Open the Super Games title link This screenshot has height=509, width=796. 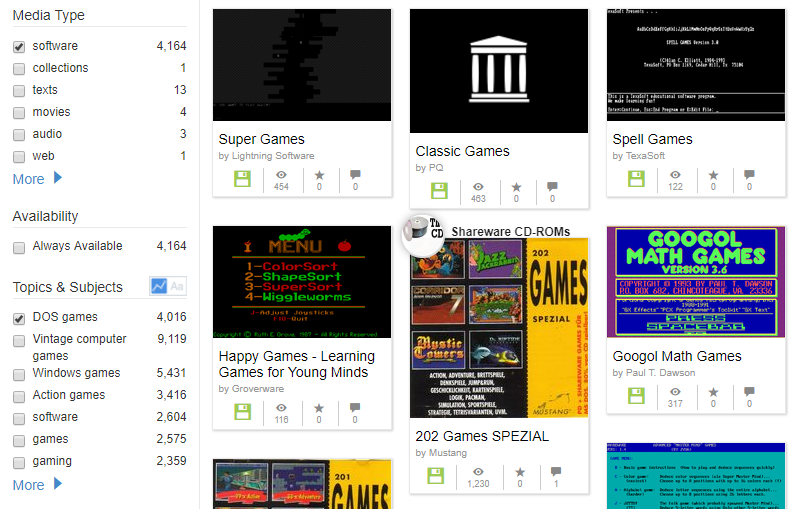tap(261, 139)
